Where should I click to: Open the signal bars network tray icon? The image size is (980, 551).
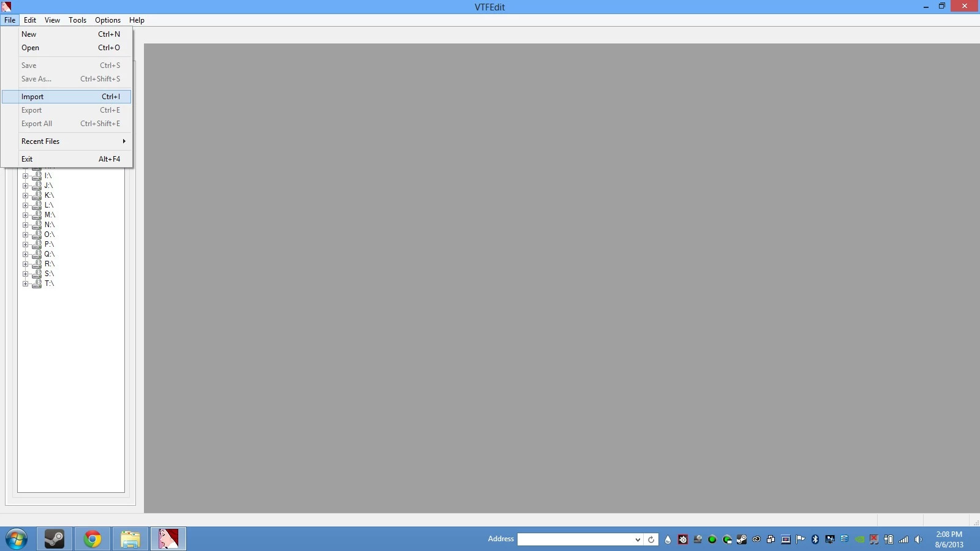(903, 539)
